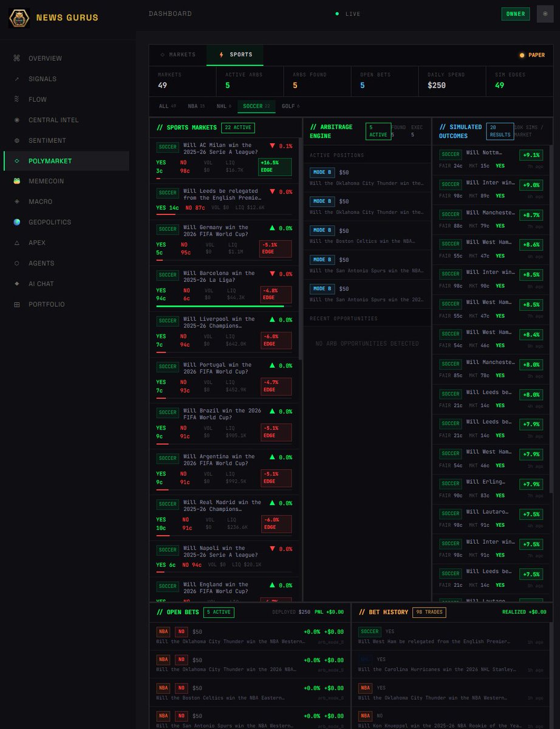Open the Leeds relegation market card
This screenshot has height=729, width=560.
(x=224, y=201)
